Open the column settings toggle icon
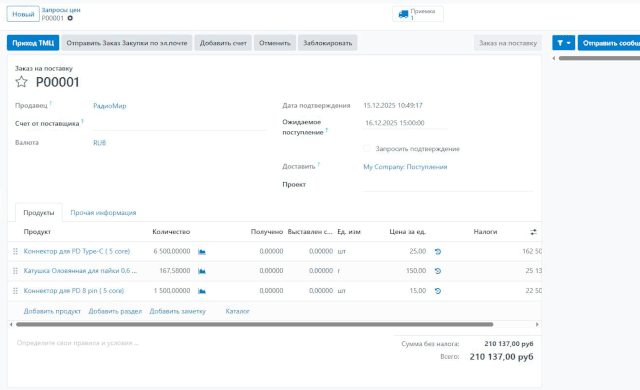The width and height of the screenshot is (640, 390). click(x=533, y=232)
